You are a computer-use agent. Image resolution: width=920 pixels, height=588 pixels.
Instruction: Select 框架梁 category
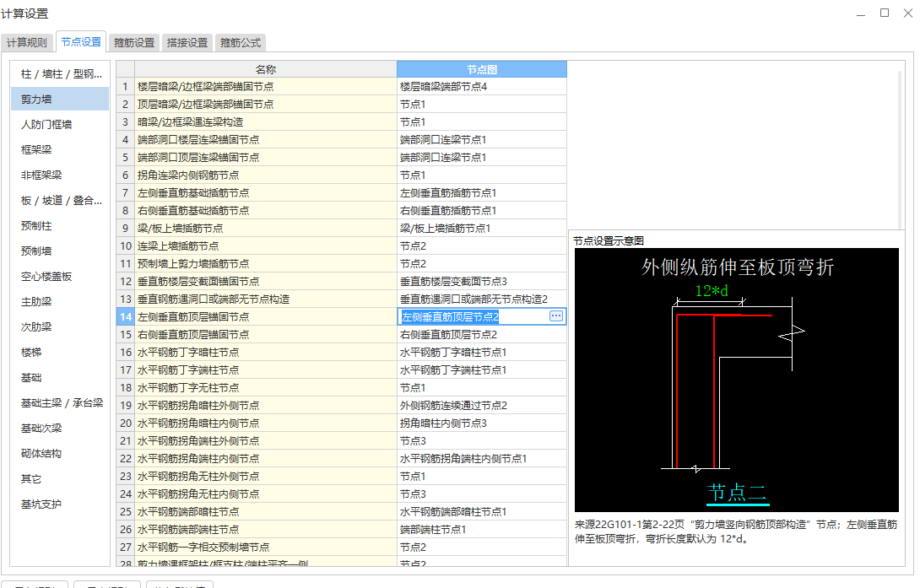61,149
